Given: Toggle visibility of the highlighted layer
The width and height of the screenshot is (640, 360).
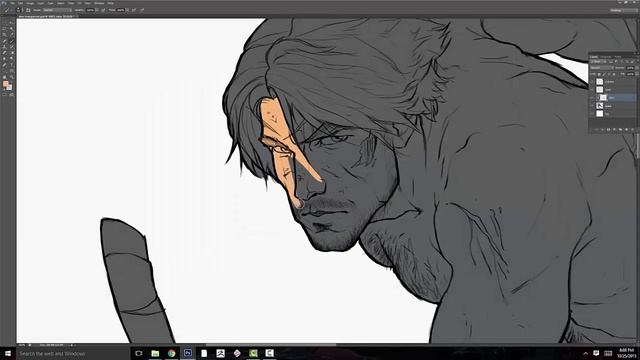Looking at the screenshot, I should click(591, 98).
